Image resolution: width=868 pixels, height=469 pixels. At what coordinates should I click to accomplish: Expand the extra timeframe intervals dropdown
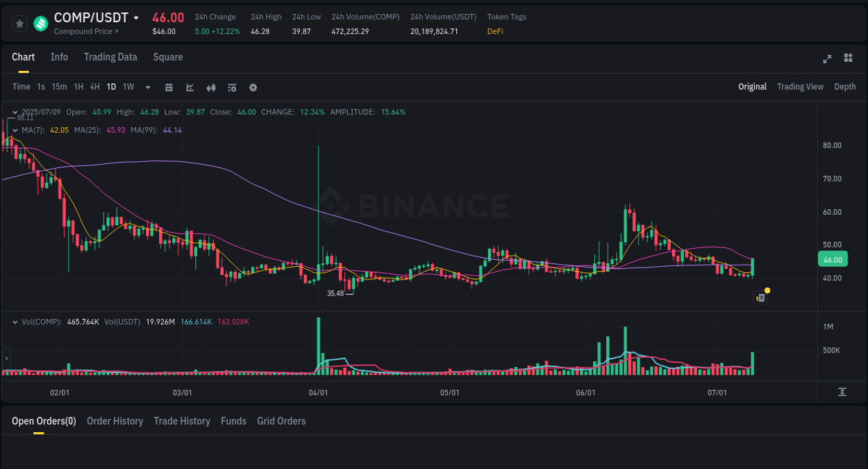[147, 88]
